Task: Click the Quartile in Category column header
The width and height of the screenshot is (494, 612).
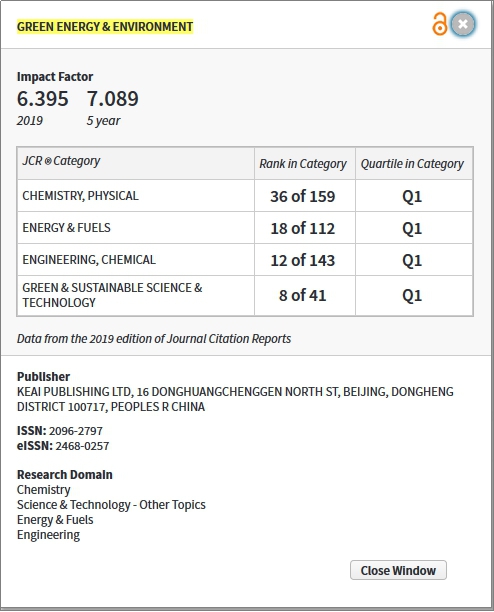Action: (414, 163)
